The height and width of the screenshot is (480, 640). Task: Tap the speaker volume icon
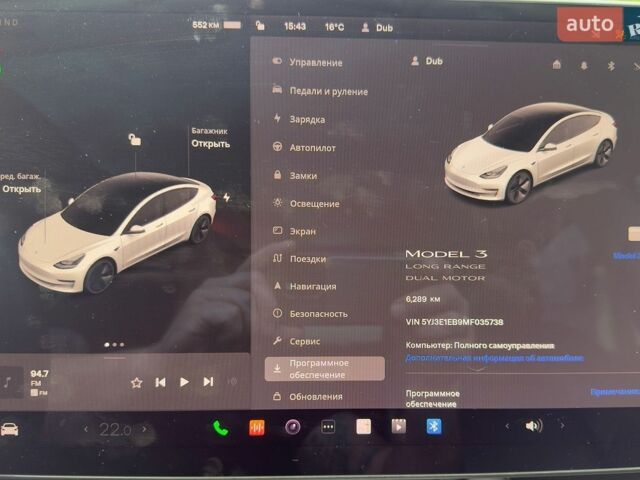point(534,426)
